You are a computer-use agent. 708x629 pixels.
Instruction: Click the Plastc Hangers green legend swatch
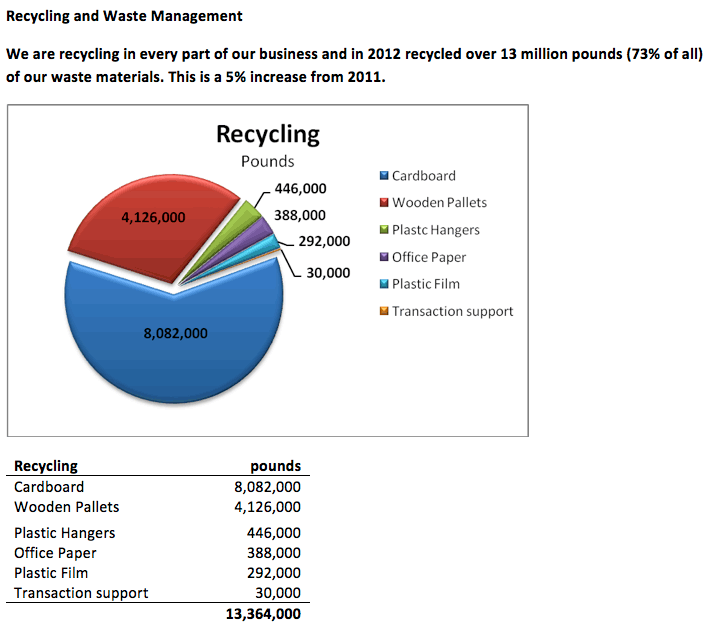click(x=384, y=229)
